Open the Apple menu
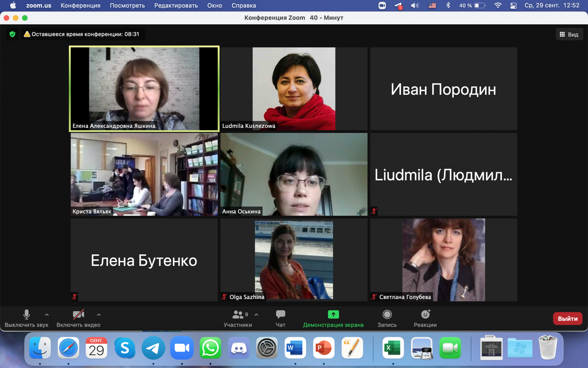This screenshot has height=368, width=588. 13,5
